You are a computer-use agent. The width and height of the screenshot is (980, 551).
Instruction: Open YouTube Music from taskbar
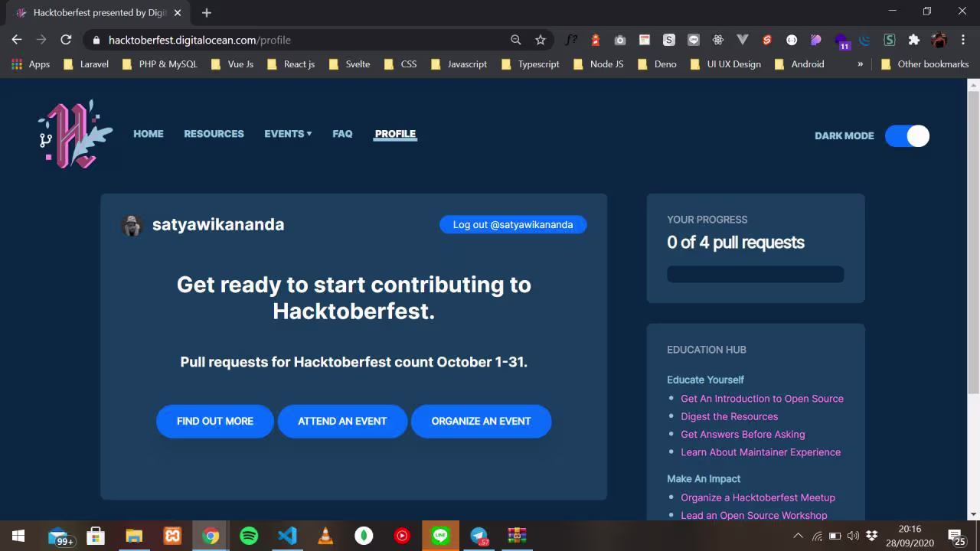pos(402,536)
